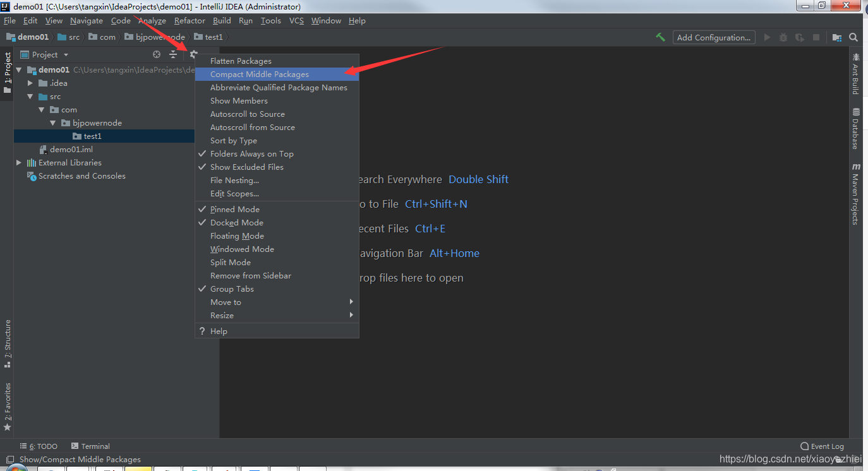Open the 2: Favorites side tab
868x471 pixels.
[8, 406]
